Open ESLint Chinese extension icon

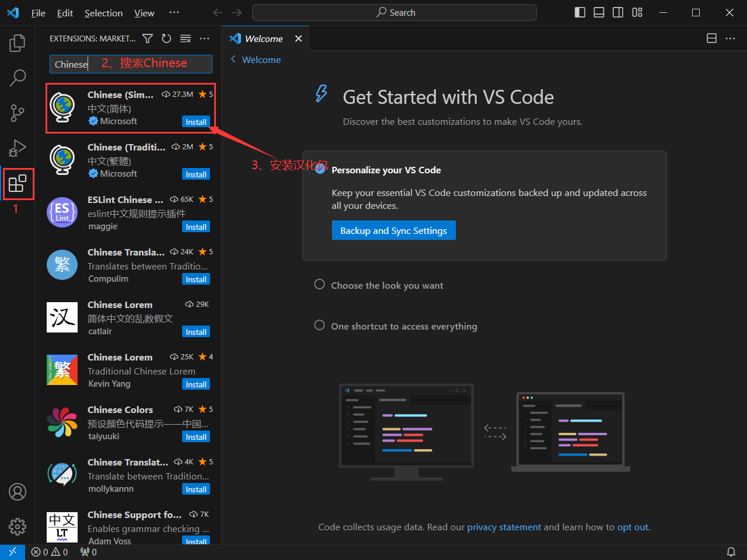point(62,212)
